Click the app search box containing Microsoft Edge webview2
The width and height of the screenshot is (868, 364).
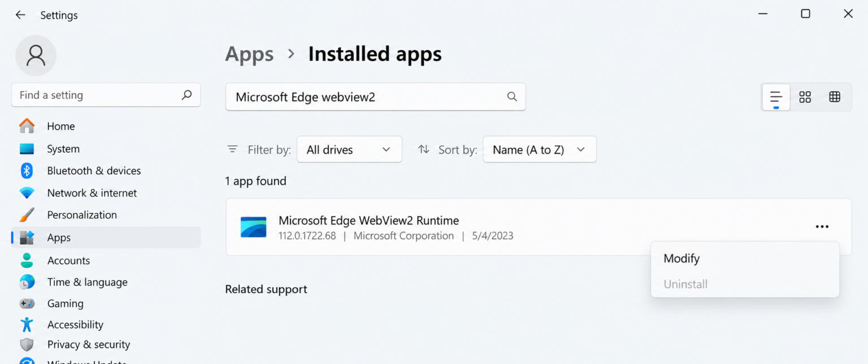click(x=375, y=97)
